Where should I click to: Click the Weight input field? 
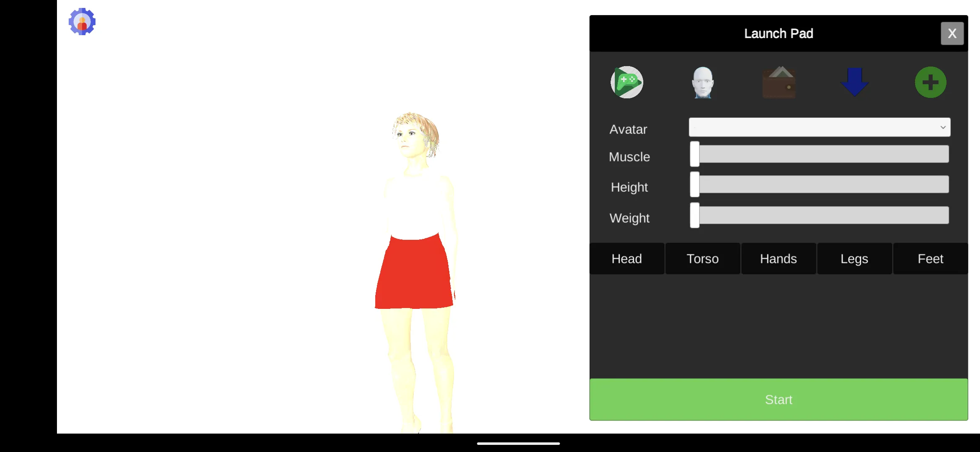819,218
